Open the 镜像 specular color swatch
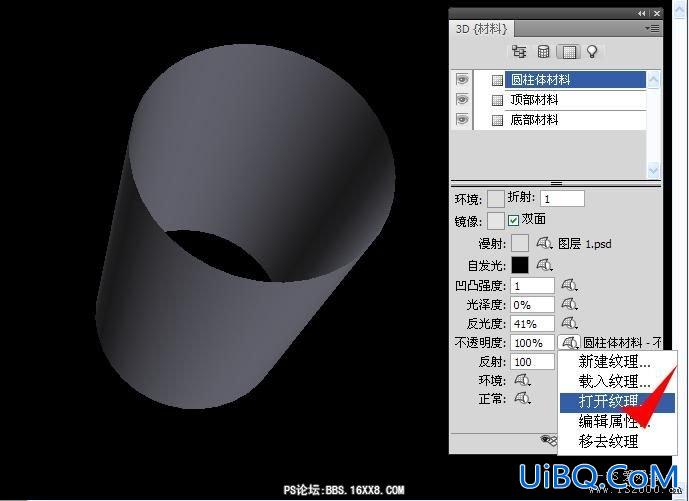The width and height of the screenshot is (689, 501). [x=496, y=220]
